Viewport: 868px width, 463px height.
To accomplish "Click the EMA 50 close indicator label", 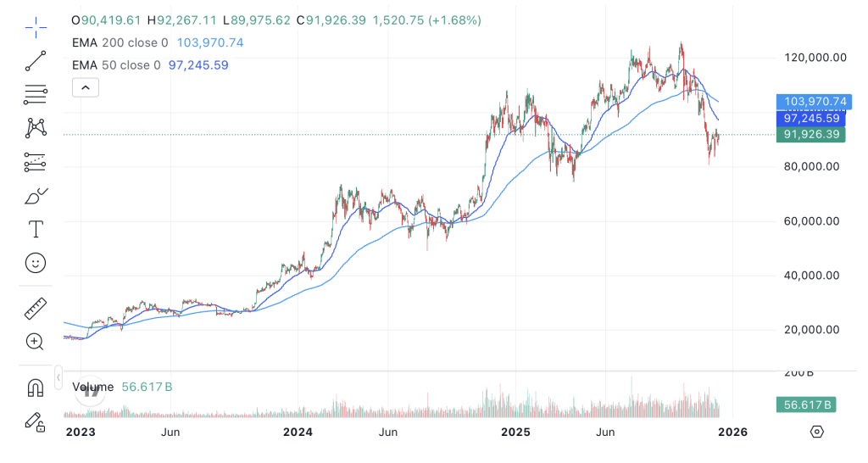I will (116, 65).
